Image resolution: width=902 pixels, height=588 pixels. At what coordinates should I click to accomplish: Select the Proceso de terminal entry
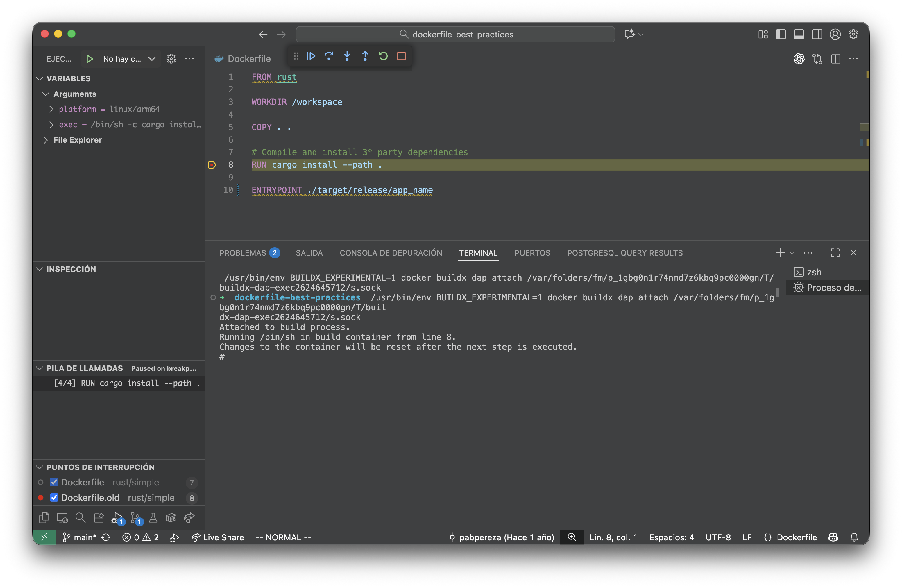828,288
